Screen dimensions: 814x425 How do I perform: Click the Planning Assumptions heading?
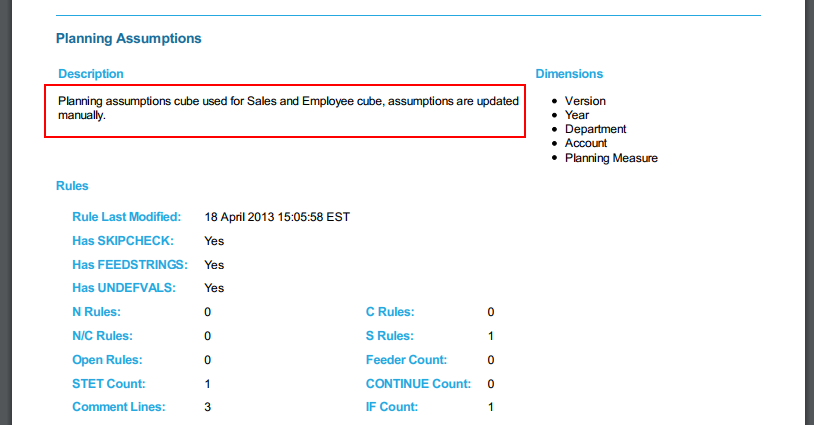129,39
